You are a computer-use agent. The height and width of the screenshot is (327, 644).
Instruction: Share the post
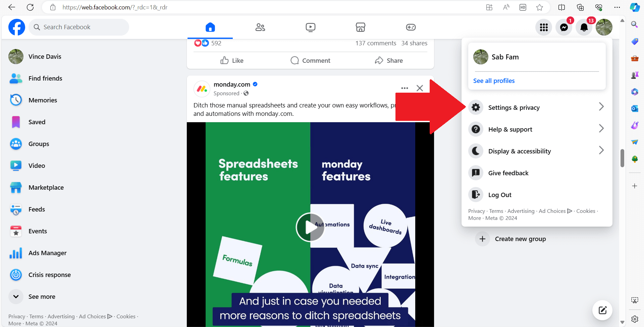[389, 60]
